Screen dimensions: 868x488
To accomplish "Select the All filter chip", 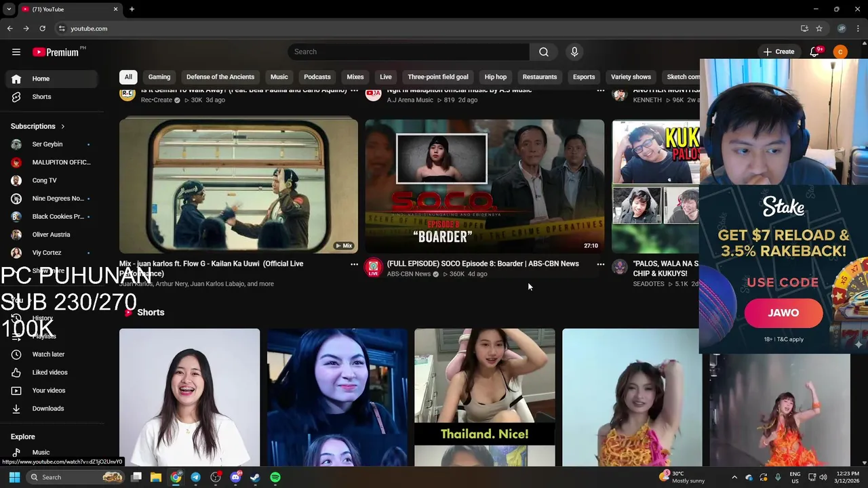I will click(x=128, y=77).
